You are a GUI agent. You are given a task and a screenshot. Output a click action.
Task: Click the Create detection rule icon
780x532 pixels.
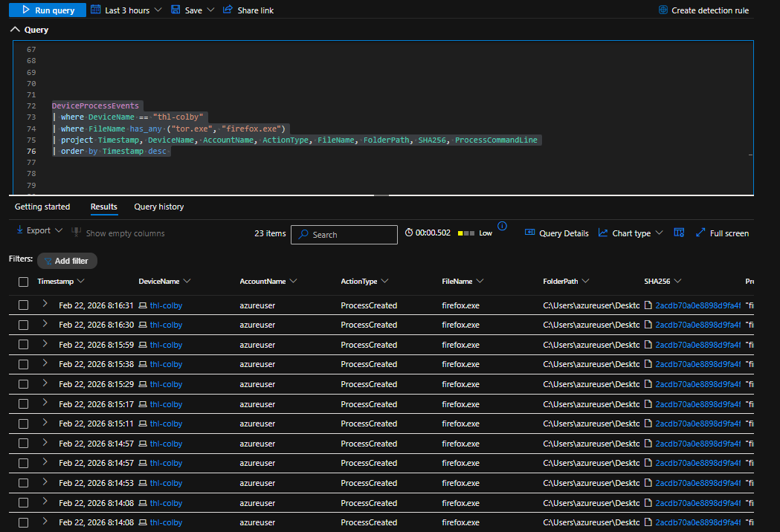[663, 10]
